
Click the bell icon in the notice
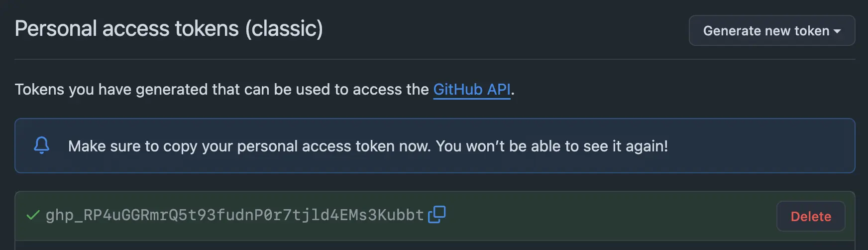(x=42, y=145)
